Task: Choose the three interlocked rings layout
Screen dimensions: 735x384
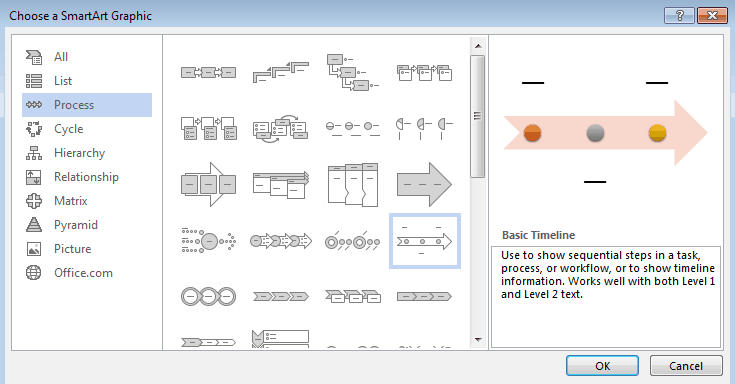Action: (209, 296)
